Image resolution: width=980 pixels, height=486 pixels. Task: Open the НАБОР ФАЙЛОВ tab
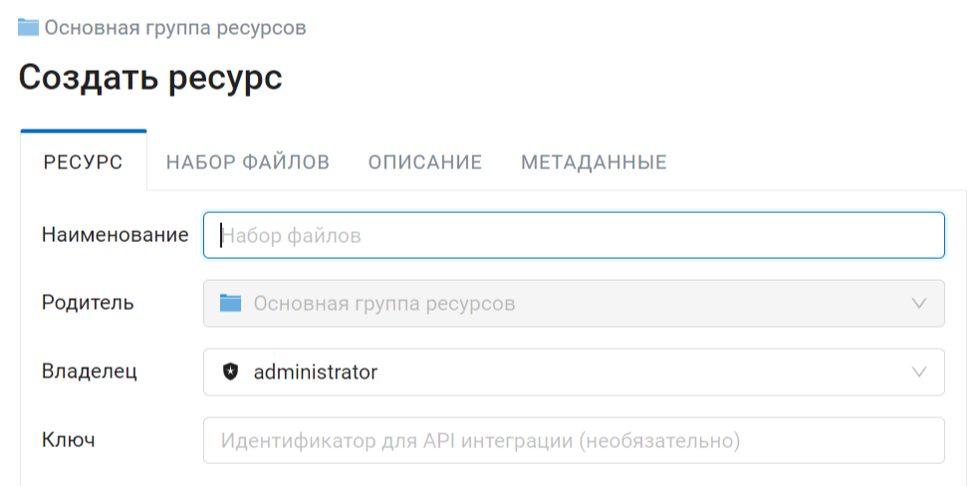[x=248, y=162]
